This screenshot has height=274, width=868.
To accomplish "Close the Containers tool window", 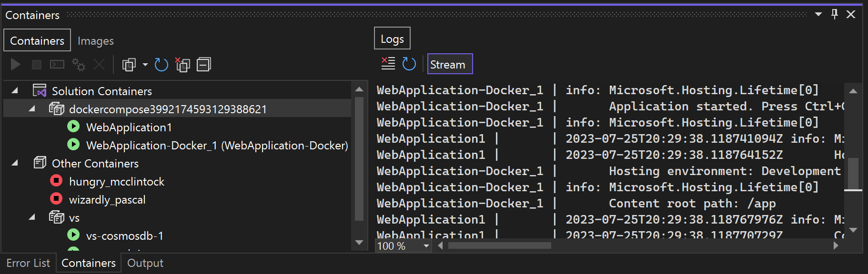I will tap(851, 14).
